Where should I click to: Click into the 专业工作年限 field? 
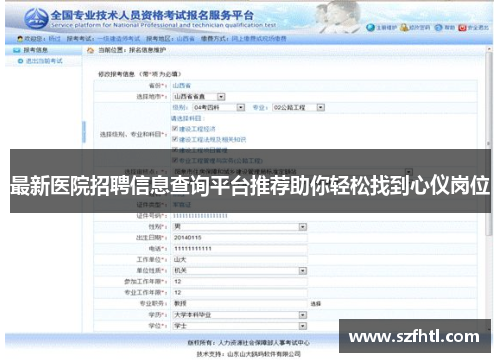(x=240, y=293)
